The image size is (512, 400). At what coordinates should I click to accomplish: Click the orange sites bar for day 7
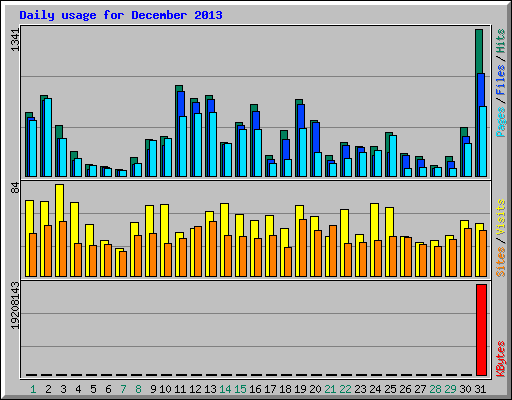(x=123, y=264)
